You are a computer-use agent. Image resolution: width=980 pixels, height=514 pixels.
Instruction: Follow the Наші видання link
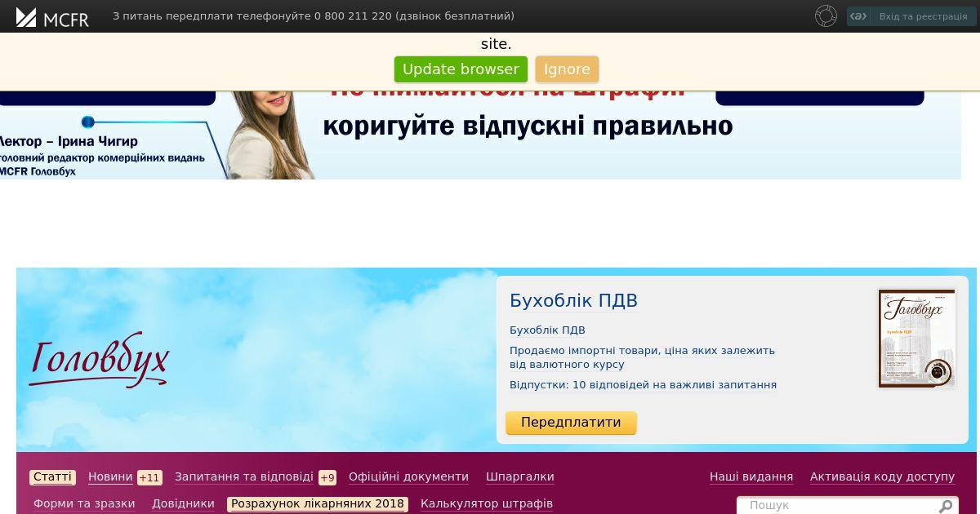coord(751,477)
